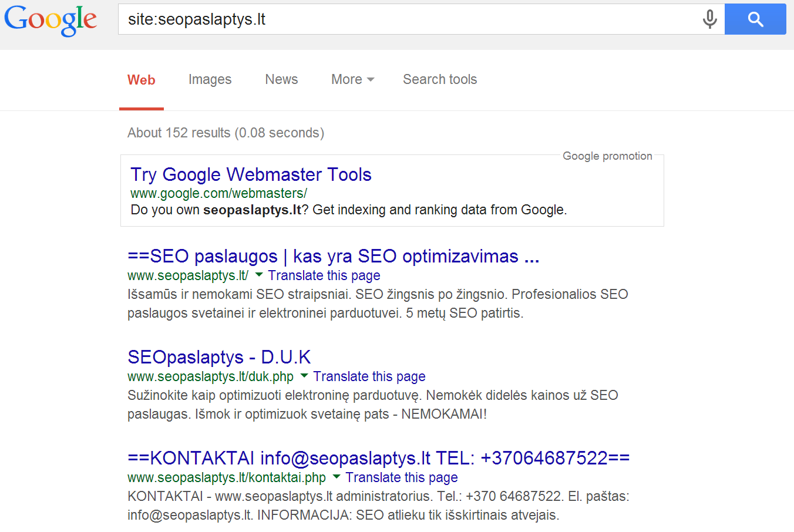Click the blue magnifier search button
This screenshot has height=532, width=794.
[x=755, y=19]
